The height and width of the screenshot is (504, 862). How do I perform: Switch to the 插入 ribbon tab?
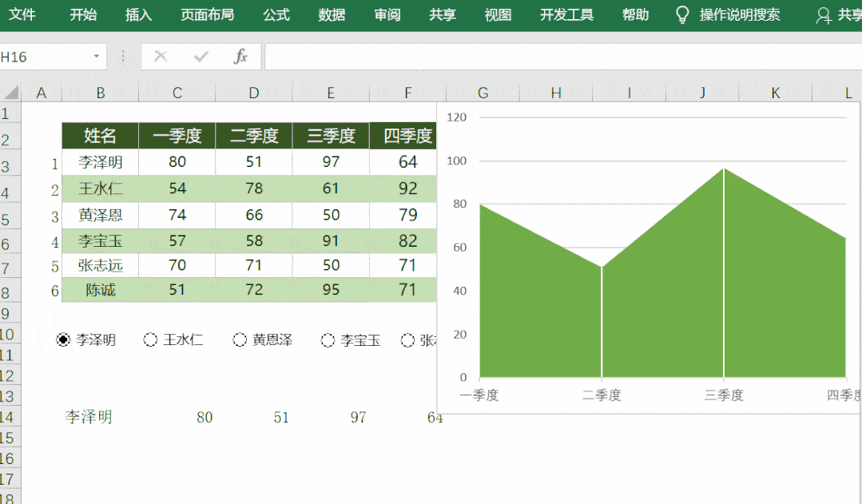(138, 14)
